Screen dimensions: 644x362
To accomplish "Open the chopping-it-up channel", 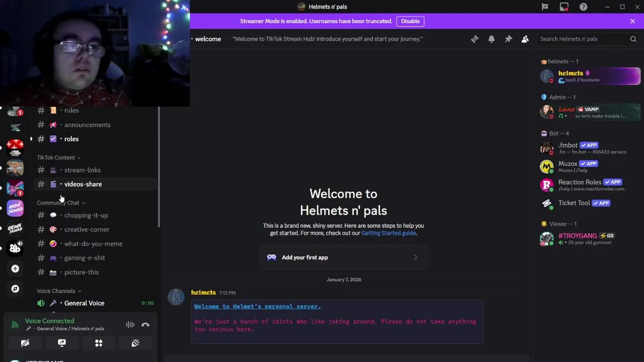I will pos(95,215).
